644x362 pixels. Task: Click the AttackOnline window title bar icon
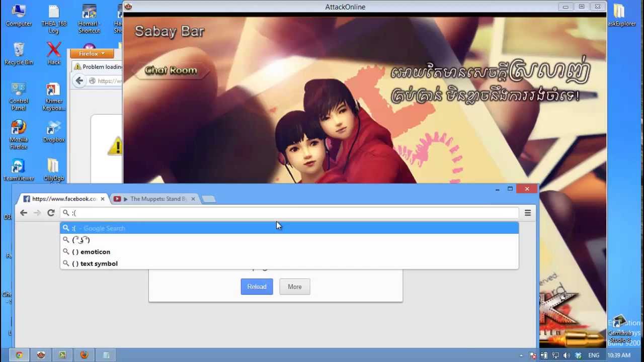pyautogui.click(x=128, y=7)
